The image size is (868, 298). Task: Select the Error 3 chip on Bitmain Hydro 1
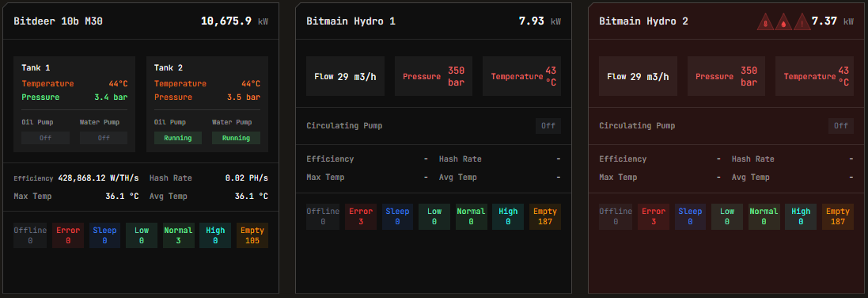(x=361, y=216)
